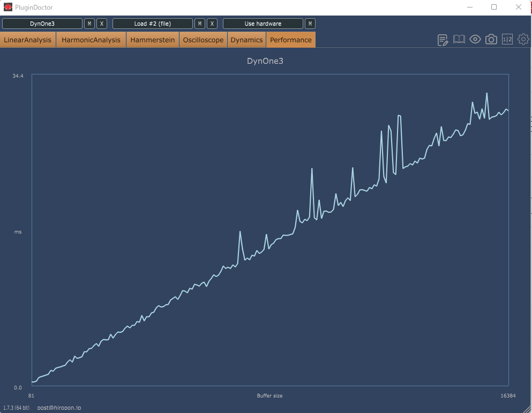Click the ms y-axis unit label
The height and width of the screenshot is (413, 532).
click(18, 232)
